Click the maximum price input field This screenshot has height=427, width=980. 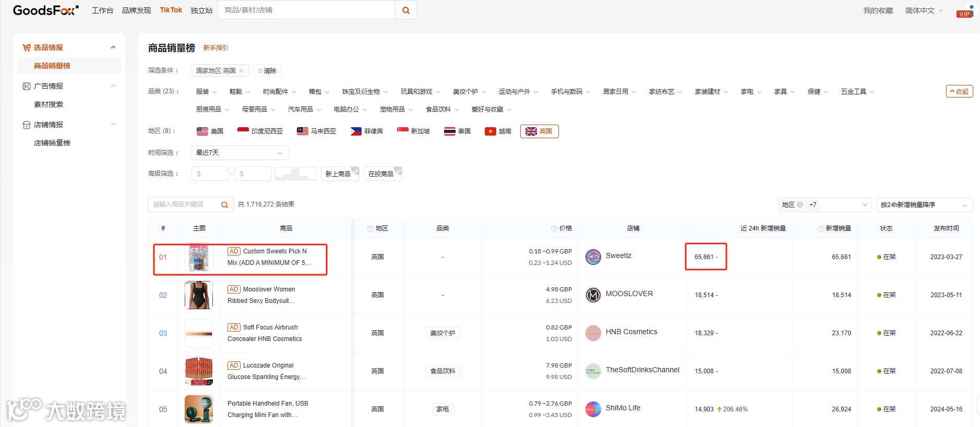[x=253, y=174]
